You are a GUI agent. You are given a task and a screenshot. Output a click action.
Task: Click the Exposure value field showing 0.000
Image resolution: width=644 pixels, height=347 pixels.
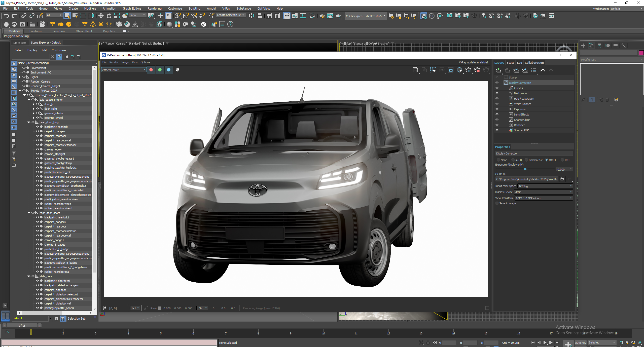[563, 170]
